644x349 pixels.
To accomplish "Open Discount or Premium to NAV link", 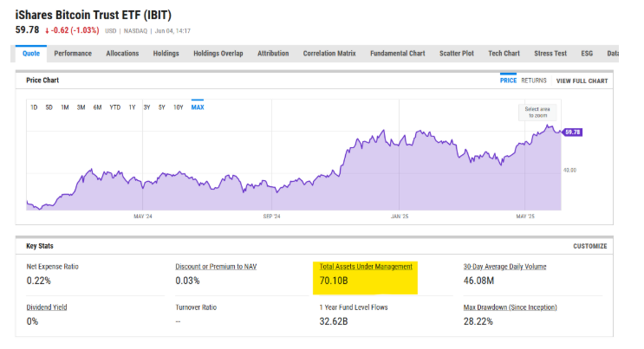I will 216,267.
